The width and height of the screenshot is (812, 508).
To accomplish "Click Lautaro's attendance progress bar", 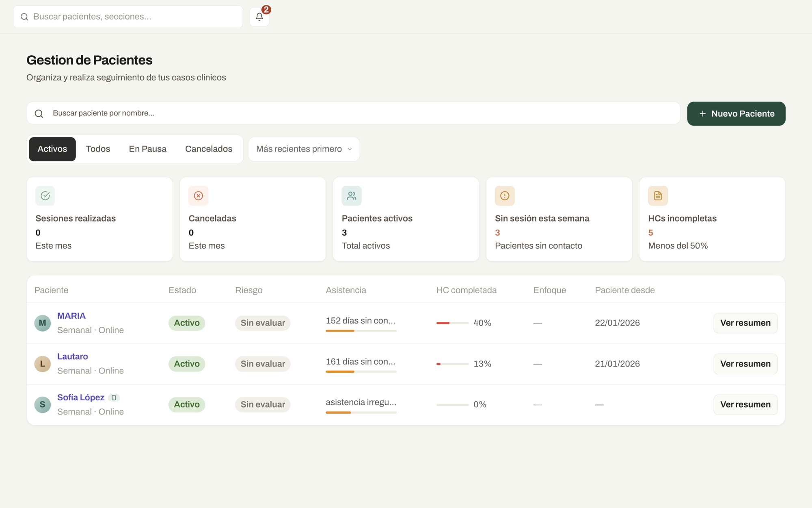I will (x=361, y=371).
